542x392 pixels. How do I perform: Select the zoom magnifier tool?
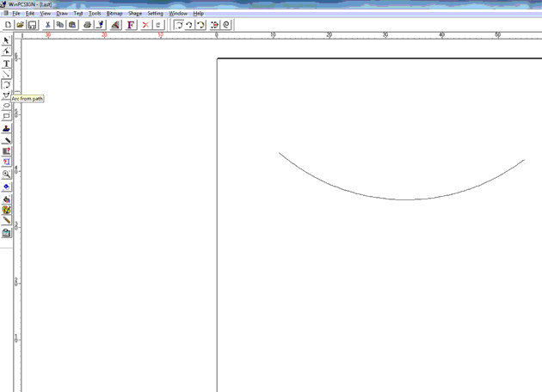click(6, 174)
